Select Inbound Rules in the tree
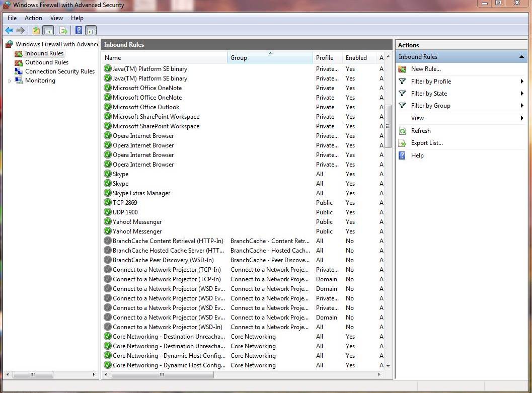Screen dimensions: 532x393 click(x=44, y=53)
